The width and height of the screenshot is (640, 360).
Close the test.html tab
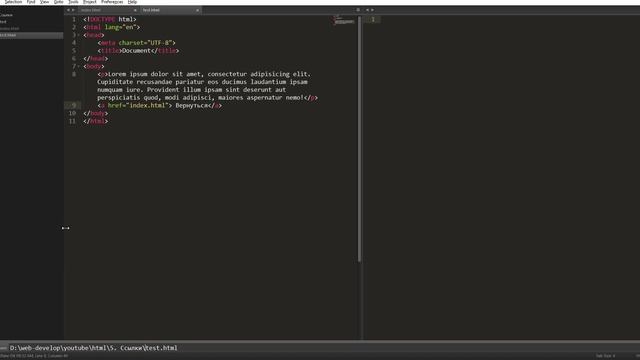click(x=198, y=10)
